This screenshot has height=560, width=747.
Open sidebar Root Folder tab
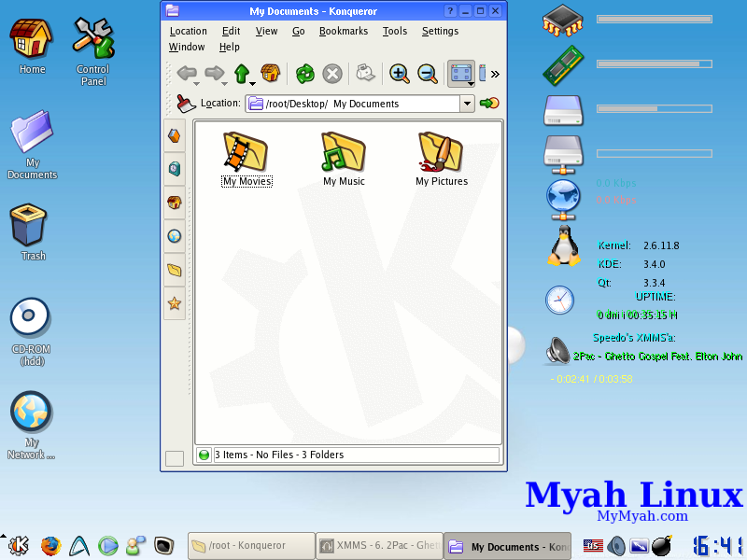pyautogui.click(x=175, y=270)
